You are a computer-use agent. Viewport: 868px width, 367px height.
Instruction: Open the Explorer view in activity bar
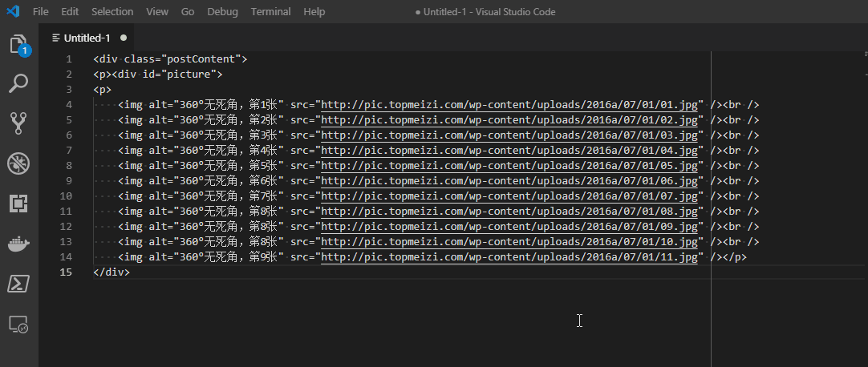click(18, 45)
